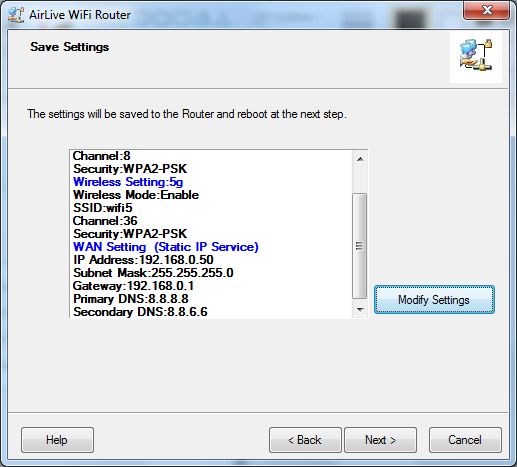This screenshot has width=517, height=467.
Task: Close the AirLive WiFi Router window
Action: click(487, 11)
